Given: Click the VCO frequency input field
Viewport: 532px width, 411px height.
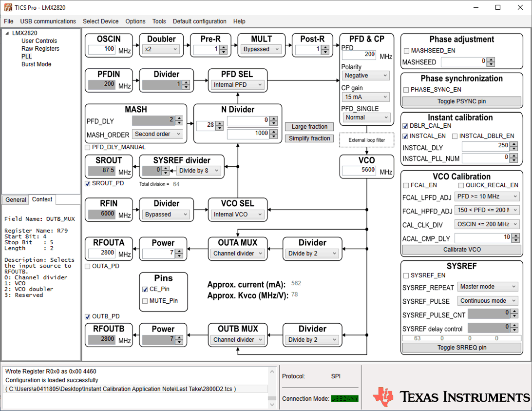Looking at the screenshot, I should click(359, 171).
